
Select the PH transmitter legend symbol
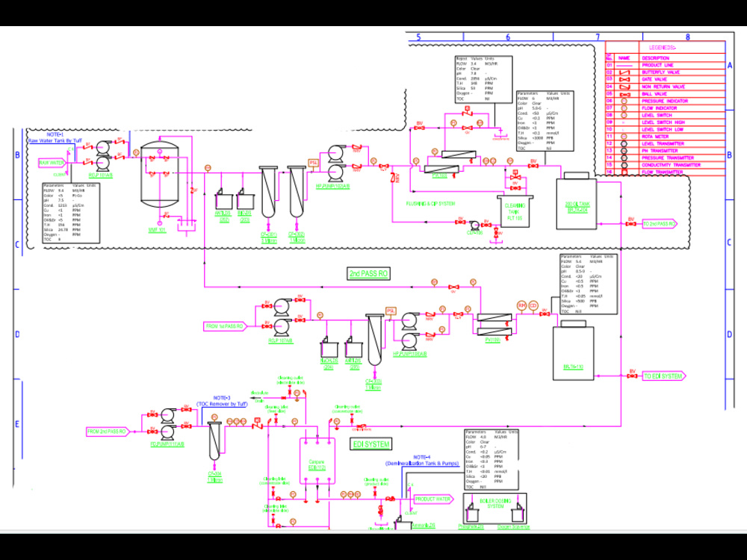[624, 151]
